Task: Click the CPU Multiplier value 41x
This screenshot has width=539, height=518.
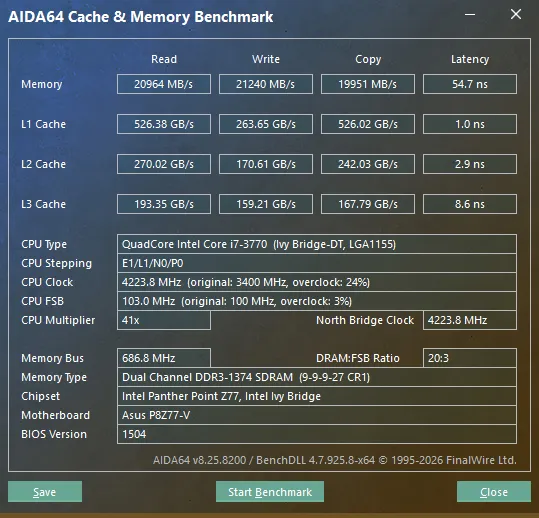Action: [x=164, y=320]
